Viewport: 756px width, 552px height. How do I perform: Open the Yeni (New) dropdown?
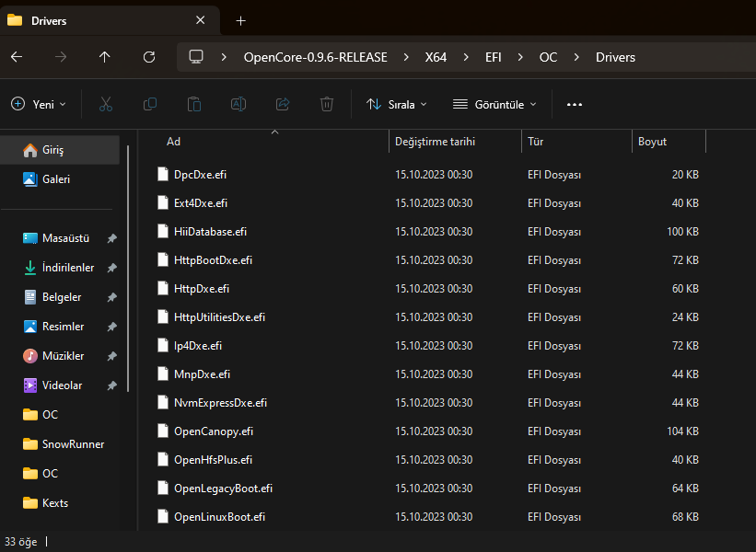point(39,104)
